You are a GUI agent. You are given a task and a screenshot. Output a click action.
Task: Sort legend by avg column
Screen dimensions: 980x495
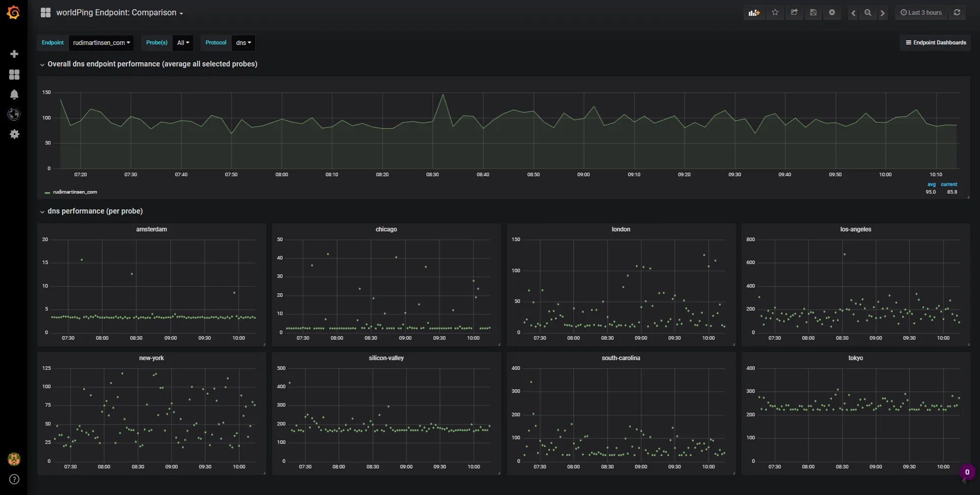[x=932, y=184]
